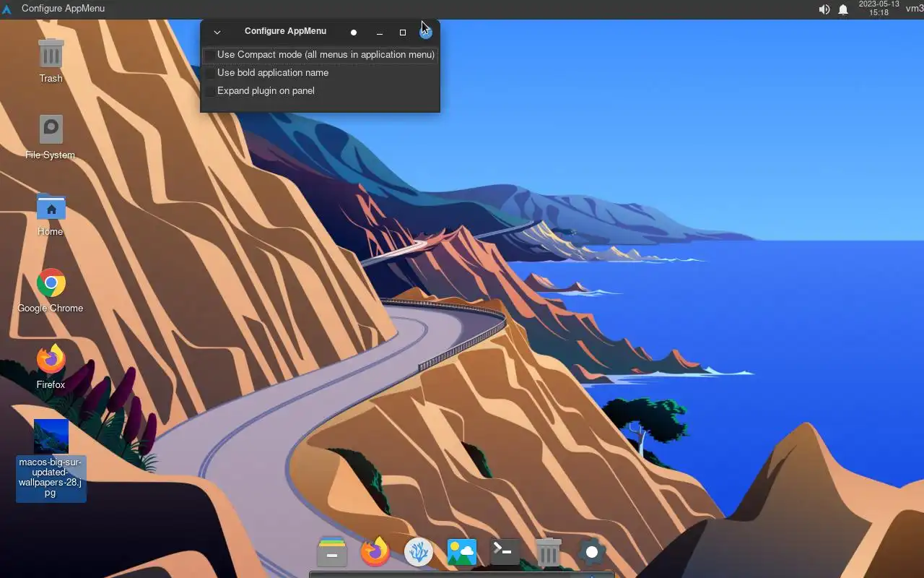Click the Configure AppMenu dialog title text
The image size is (924, 578).
coord(285,31)
